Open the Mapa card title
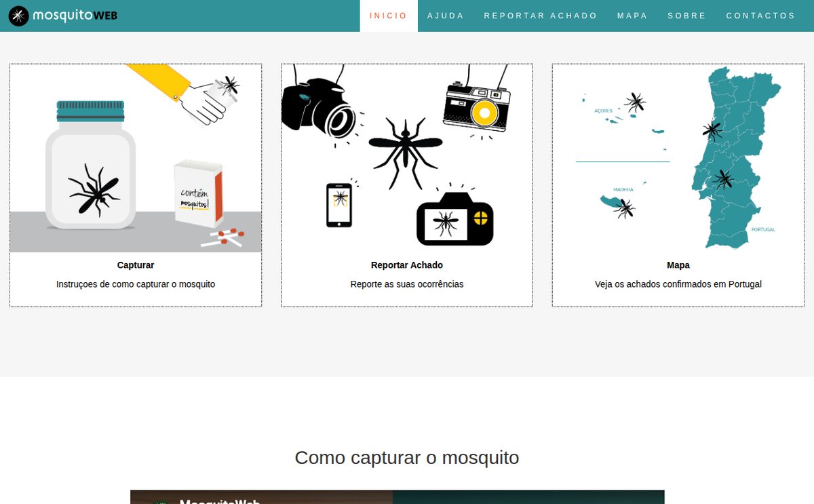The image size is (814, 504). point(678,265)
